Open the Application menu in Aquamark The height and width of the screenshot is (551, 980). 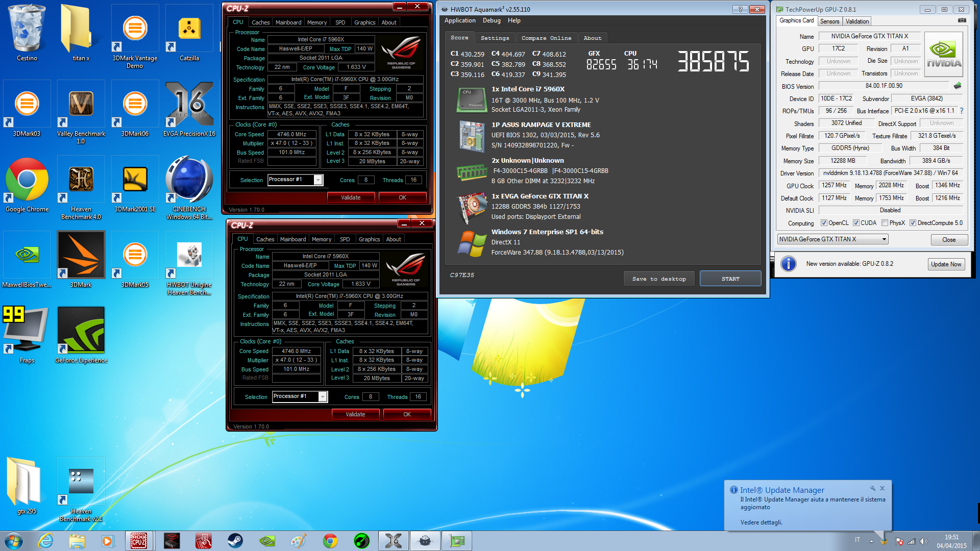460,20
